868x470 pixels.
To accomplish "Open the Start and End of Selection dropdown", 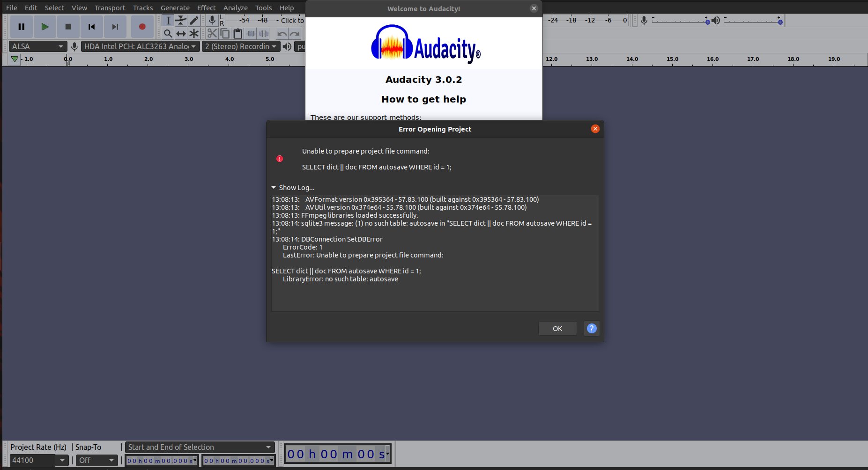I will [200, 447].
